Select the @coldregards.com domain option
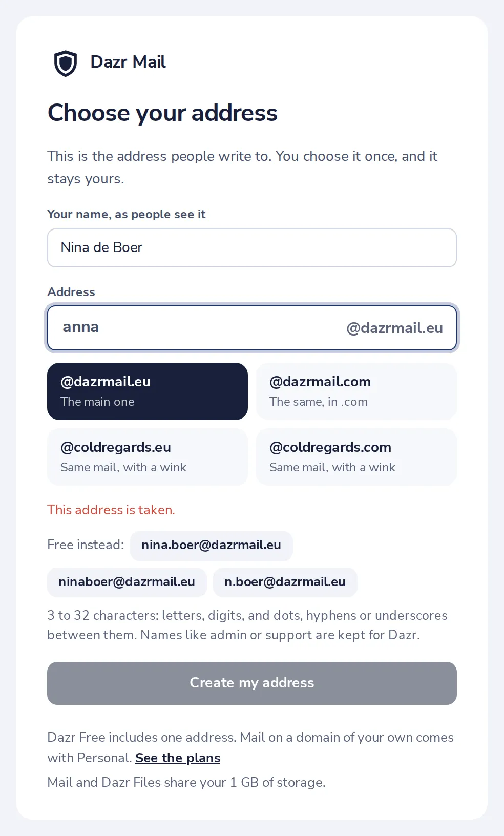 pos(356,457)
